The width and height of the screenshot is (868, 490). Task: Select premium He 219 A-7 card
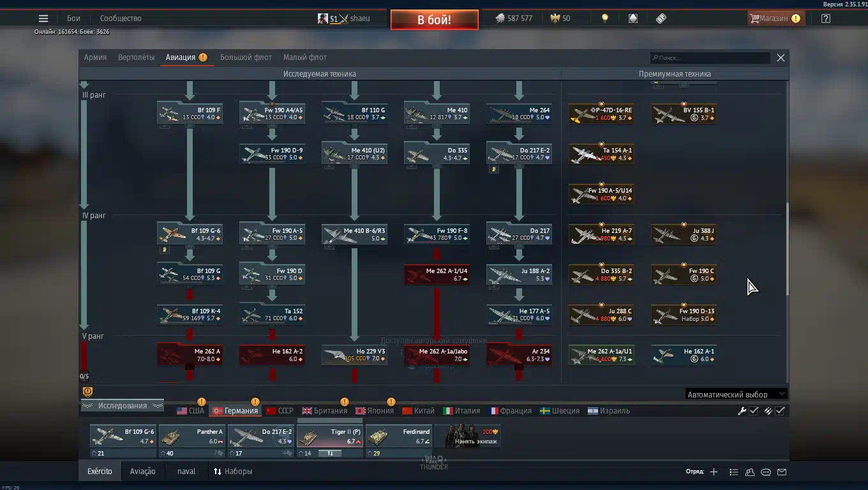[x=602, y=234]
